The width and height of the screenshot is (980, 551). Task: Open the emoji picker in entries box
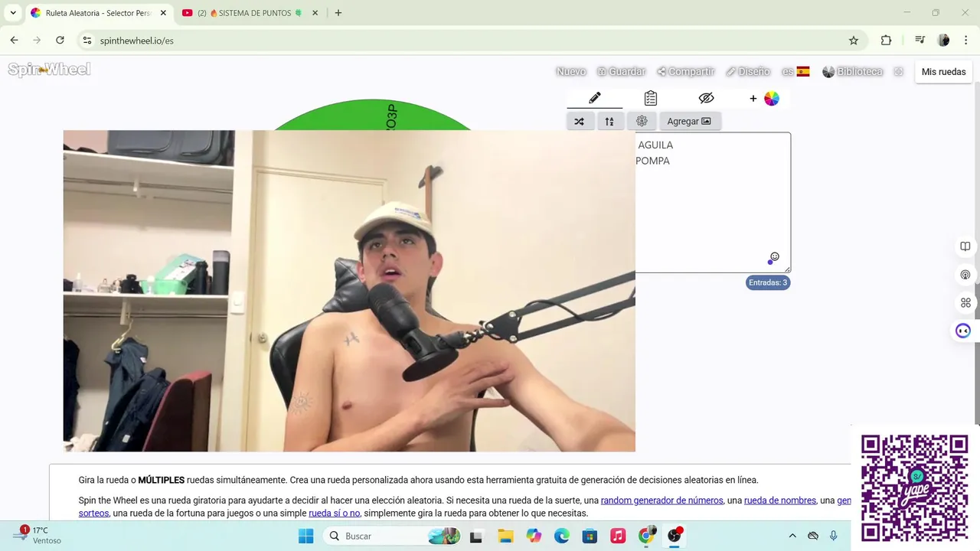[x=774, y=258]
